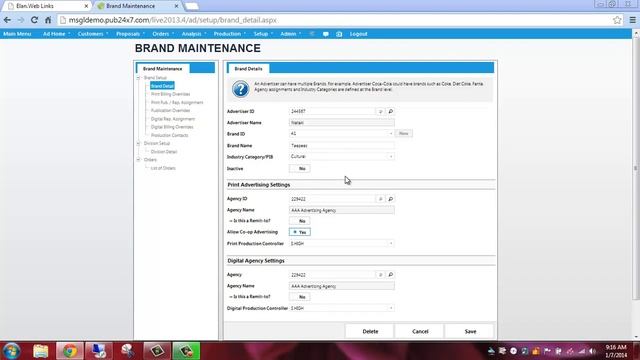Click the browser forward arrow

click(21, 20)
